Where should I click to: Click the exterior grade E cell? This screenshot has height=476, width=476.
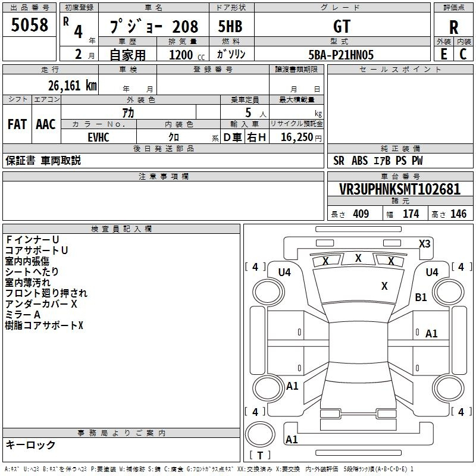(x=443, y=54)
